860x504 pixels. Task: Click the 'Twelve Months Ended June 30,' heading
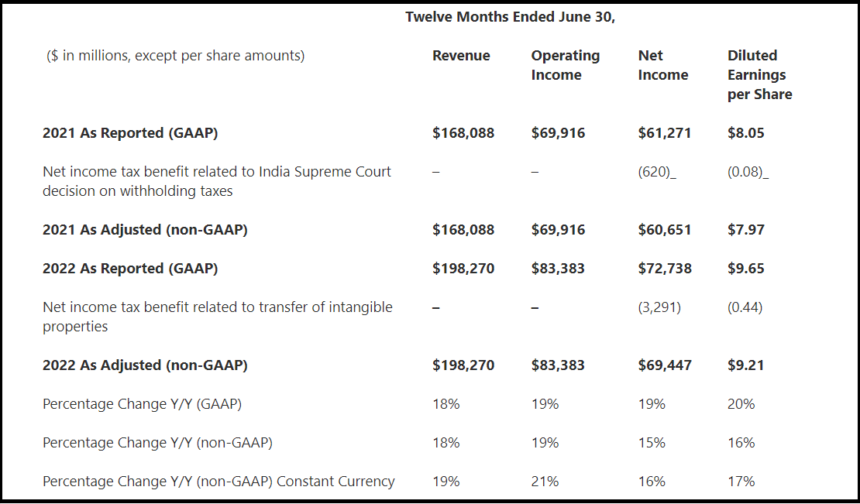pyautogui.click(x=510, y=17)
